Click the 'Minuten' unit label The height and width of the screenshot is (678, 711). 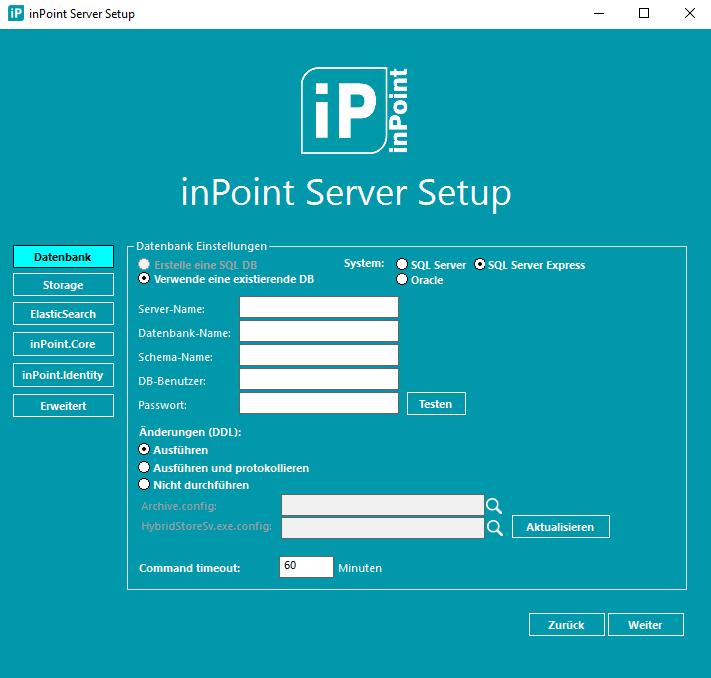click(360, 568)
